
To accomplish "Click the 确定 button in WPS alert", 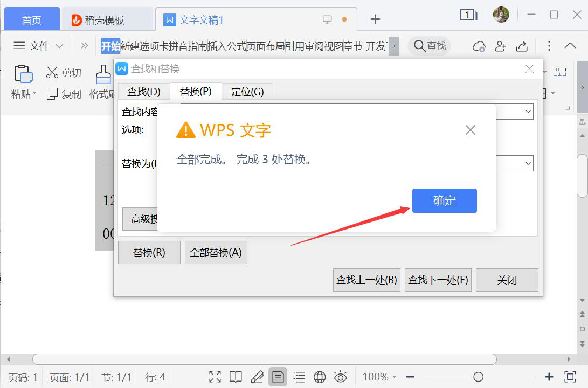I will (x=445, y=200).
